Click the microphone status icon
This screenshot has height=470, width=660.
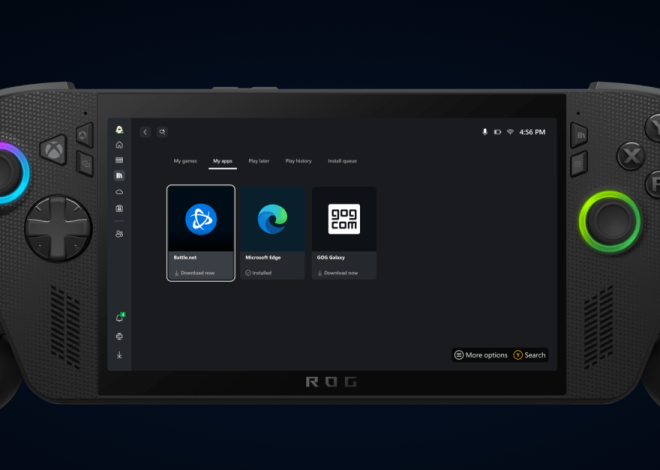485,132
